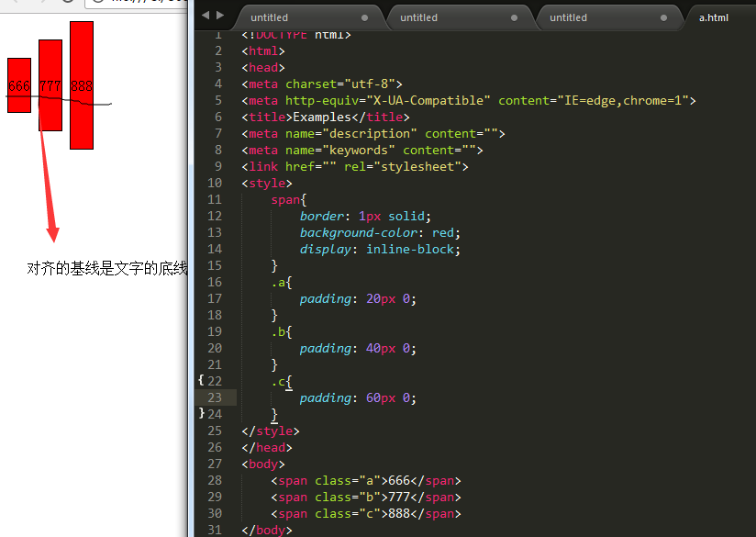Click the link href rel="stylesheet" line
Viewport: 756px width, 537px height.
point(355,166)
